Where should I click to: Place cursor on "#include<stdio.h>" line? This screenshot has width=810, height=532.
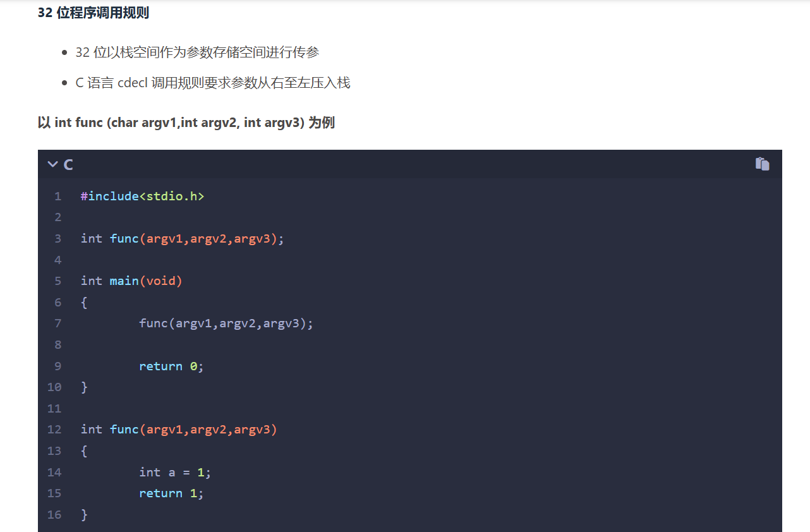[x=143, y=196]
